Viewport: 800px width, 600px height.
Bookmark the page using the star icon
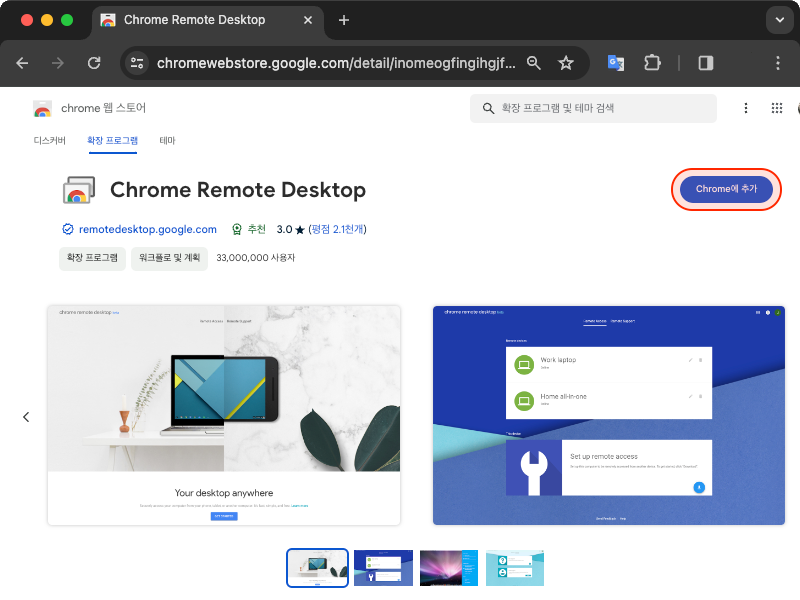point(566,62)
